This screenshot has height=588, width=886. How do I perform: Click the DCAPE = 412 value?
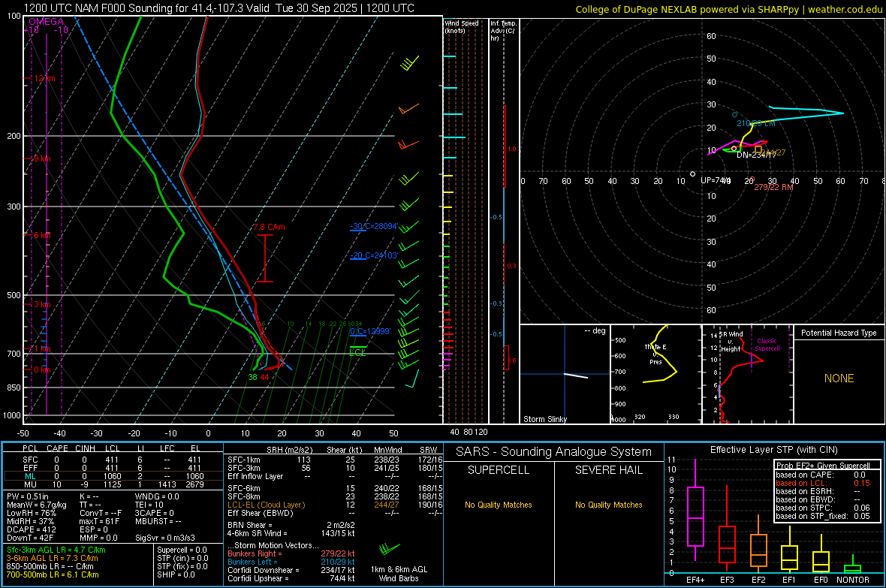click(x=31, y=529)
